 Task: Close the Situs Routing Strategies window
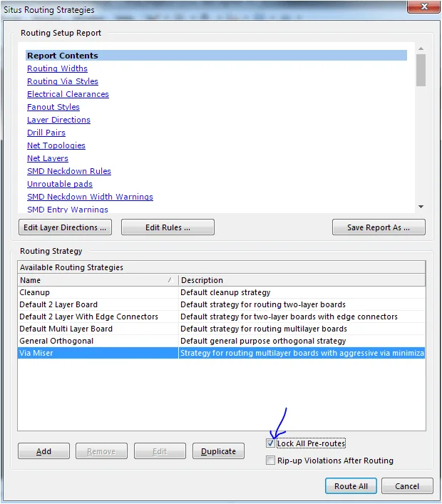[x=423, y=6]
